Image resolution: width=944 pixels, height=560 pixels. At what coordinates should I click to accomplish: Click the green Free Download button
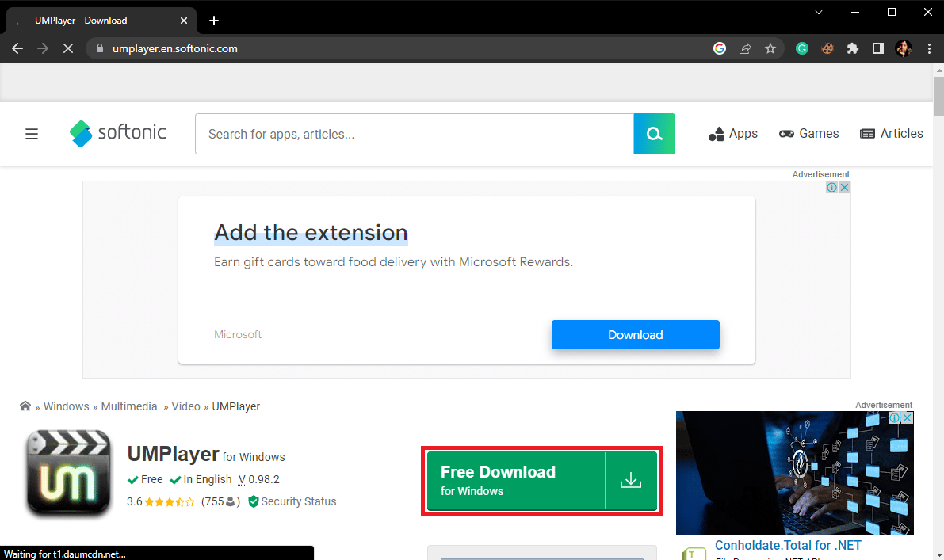(541, 481)
